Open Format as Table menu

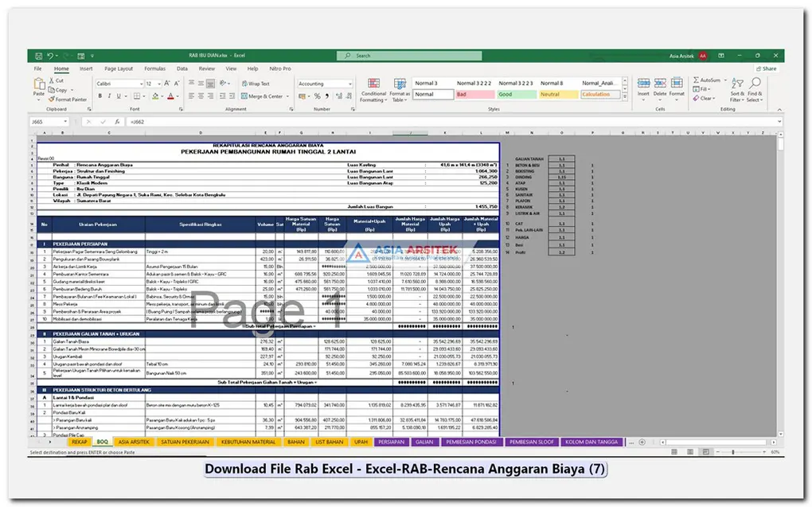(400, 90)
